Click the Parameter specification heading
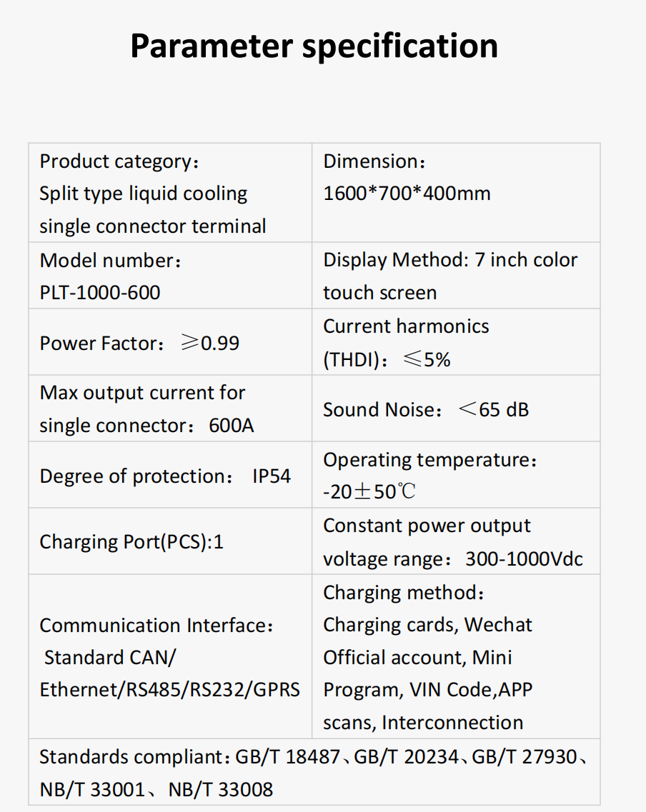This screenshot has width=646, height=812. pyautogui.click(x=314, y=46)
